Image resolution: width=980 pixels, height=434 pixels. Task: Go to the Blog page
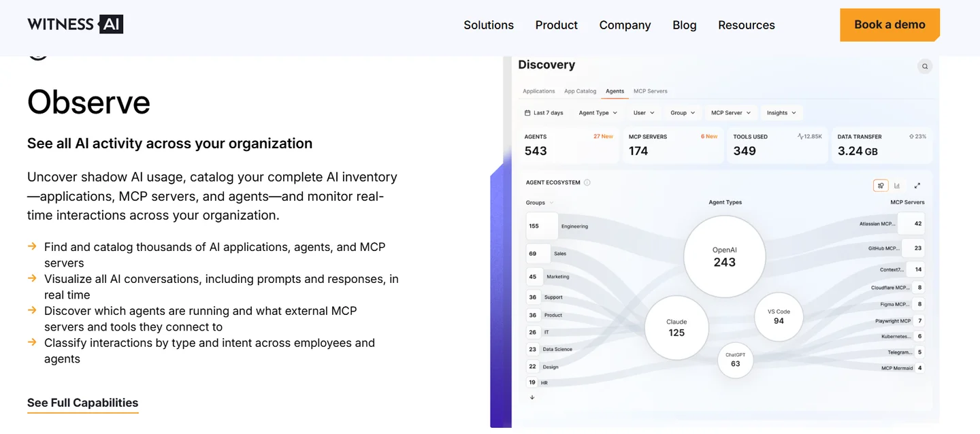pyautogui.click(x=684, y=25)
